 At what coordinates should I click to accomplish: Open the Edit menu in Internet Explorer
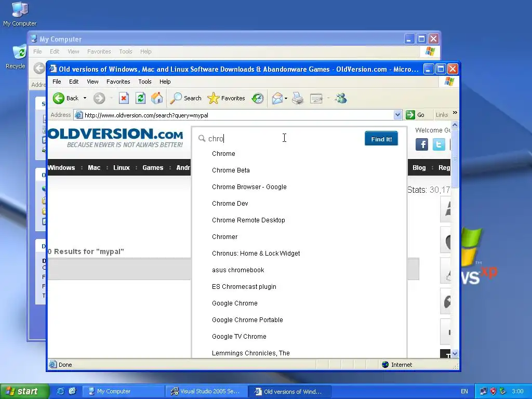74,82
